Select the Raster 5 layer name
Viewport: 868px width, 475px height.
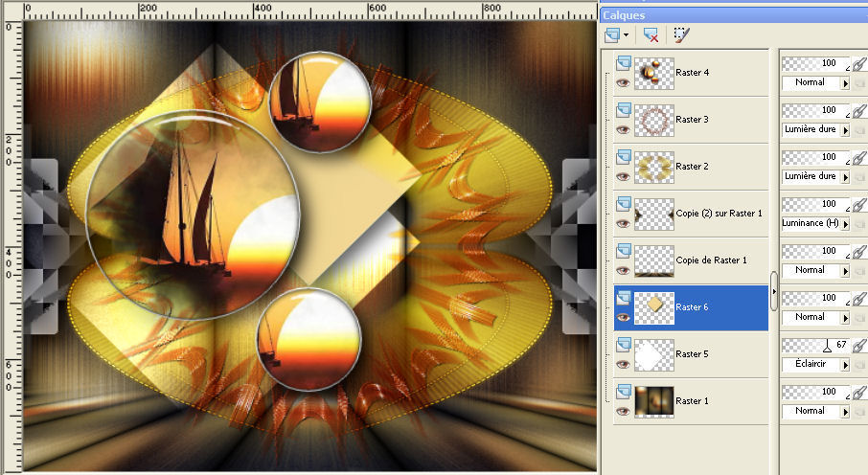[692, 354]
